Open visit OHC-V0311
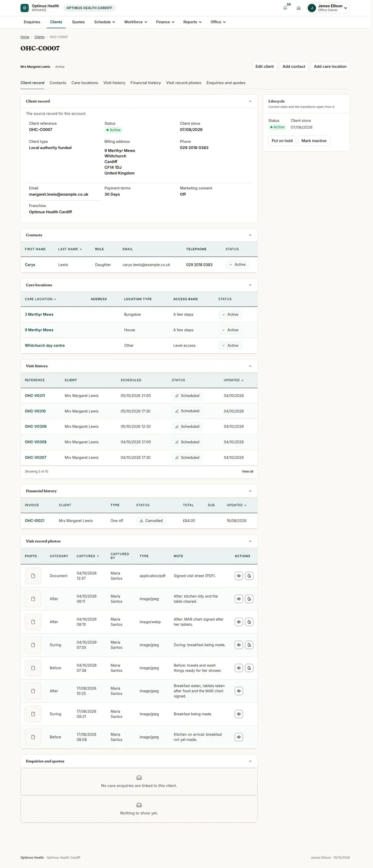373x868 pixels. [35, 396]
